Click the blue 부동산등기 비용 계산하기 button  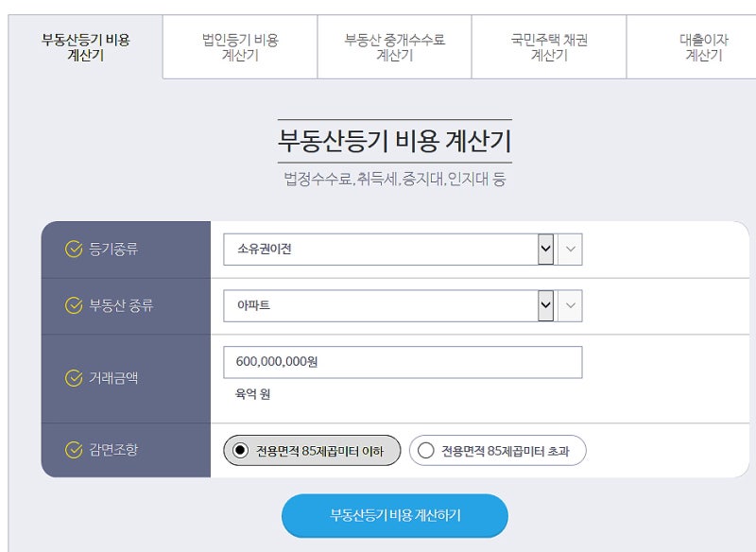click(x=395, y=515)
